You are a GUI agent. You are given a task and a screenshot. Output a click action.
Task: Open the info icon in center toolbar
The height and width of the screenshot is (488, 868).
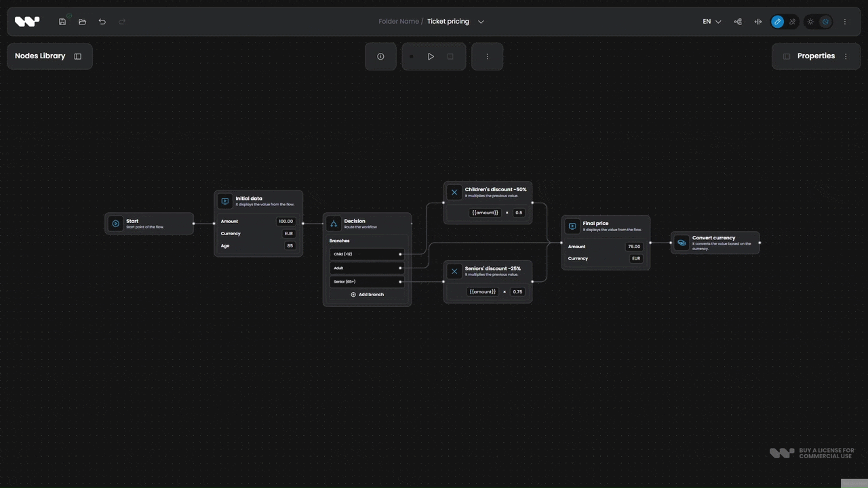380,56
